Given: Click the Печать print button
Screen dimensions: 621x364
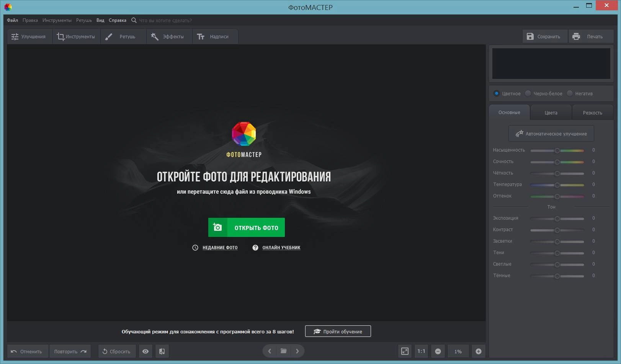Looking at the screenshot, I should 591,36.
